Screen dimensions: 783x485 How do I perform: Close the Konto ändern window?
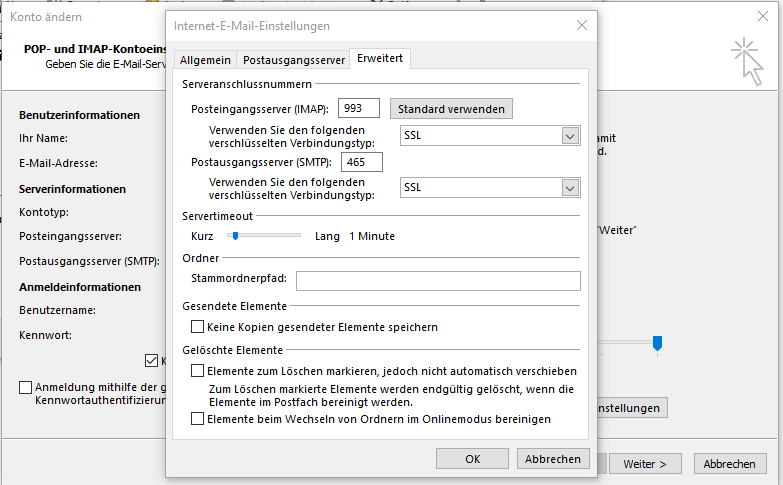point(763,17)
